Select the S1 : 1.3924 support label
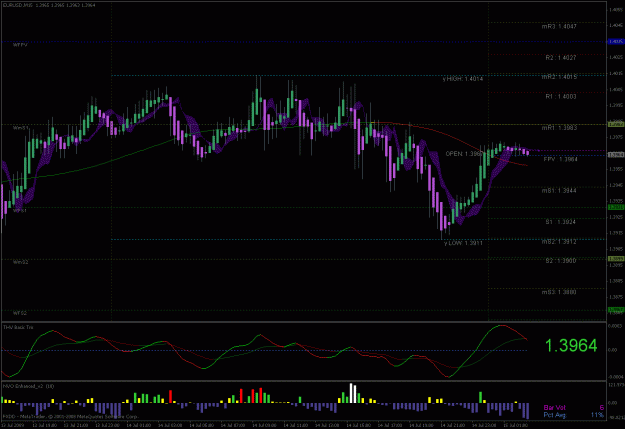 click(560, 222)
